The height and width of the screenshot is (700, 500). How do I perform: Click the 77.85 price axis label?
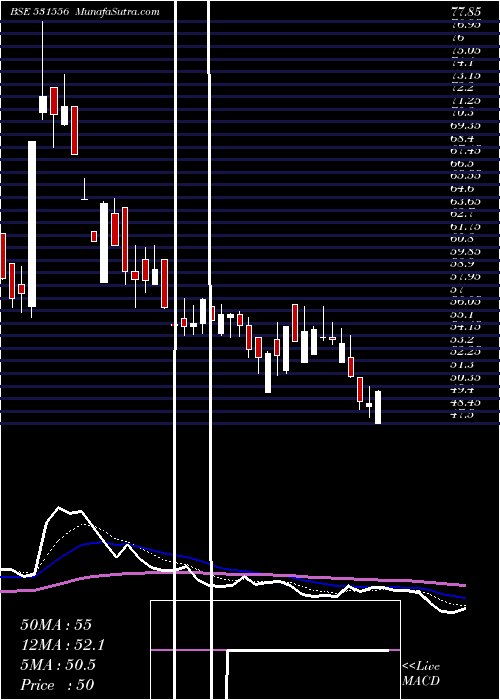(x=466, y=12)
